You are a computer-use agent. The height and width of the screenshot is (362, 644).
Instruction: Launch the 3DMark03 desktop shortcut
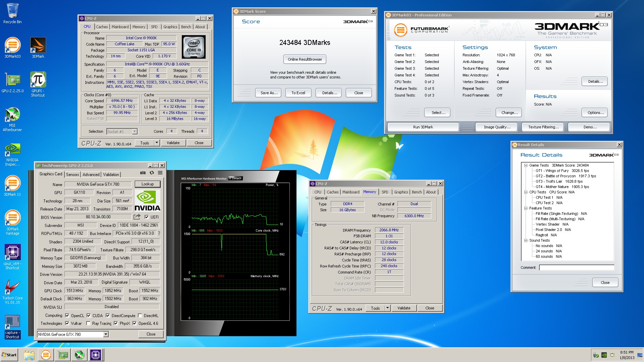coord(12,48)
